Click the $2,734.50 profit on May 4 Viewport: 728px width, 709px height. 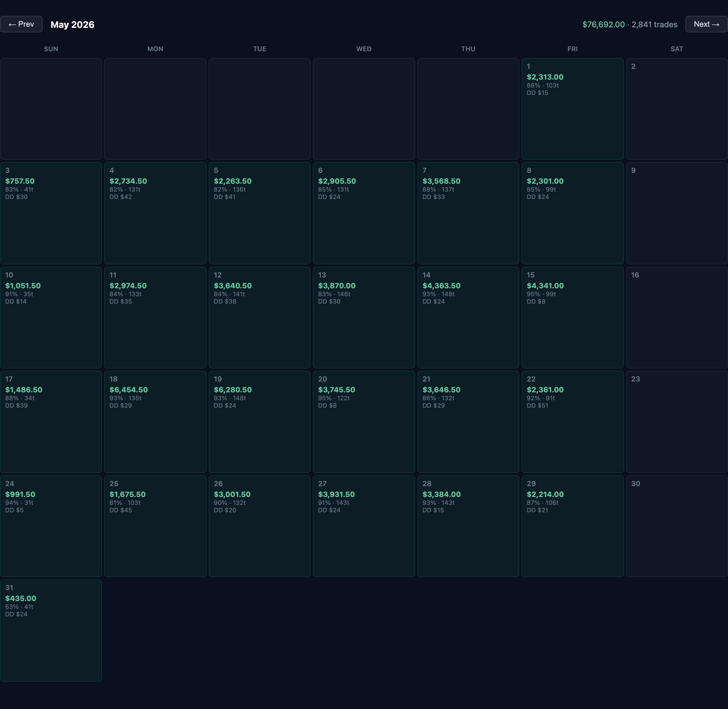[x=128, y=181]
